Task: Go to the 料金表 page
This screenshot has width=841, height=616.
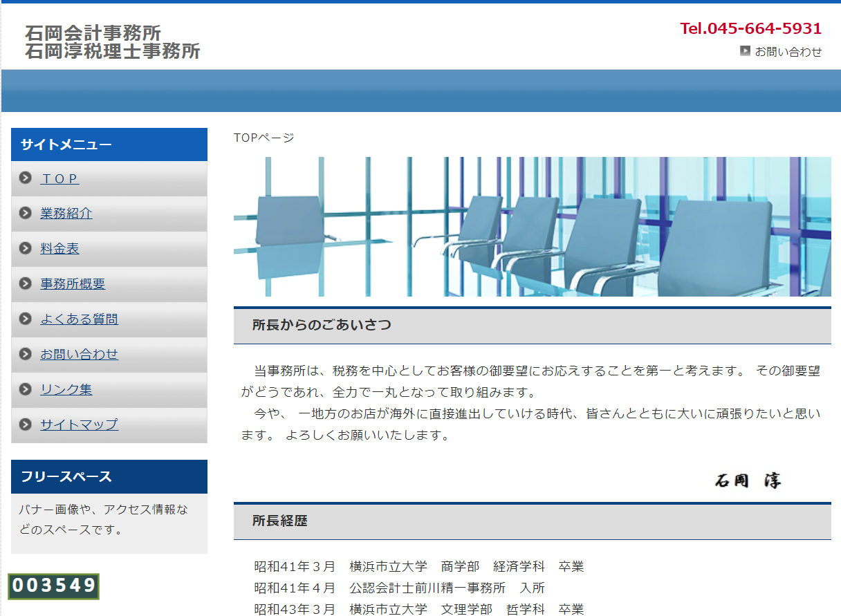Action: pos(59,249)
